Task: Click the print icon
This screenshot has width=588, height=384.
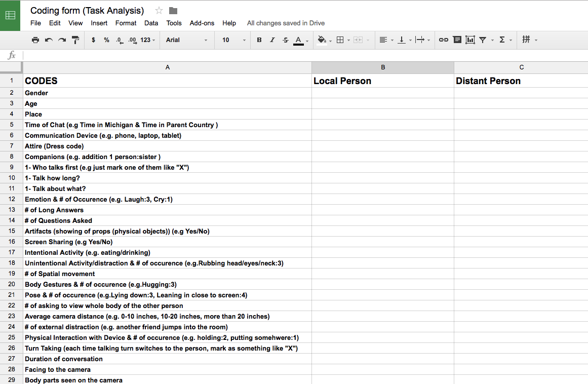Action: click(x=35, y=40)
